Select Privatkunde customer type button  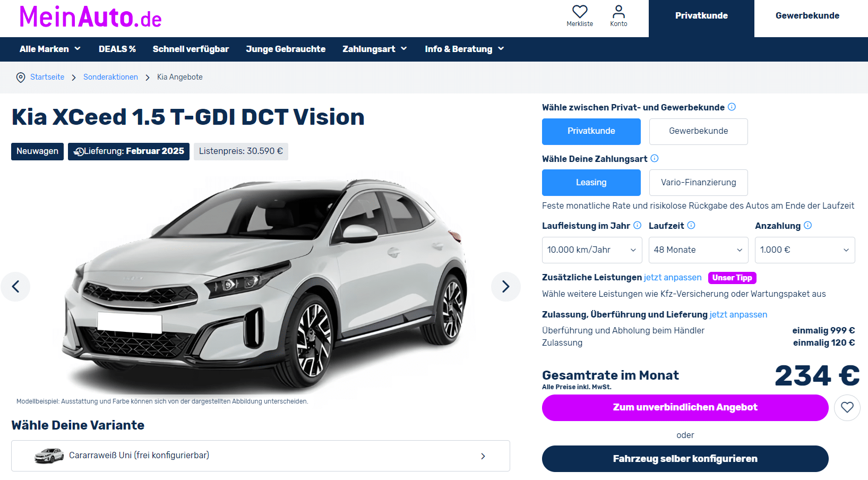[591, 131]
